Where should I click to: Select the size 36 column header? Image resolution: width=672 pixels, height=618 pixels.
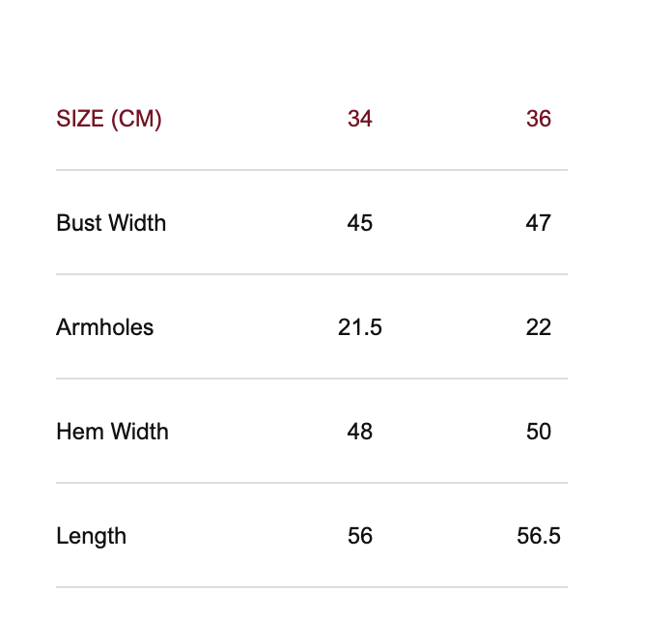tap(539, 119)
